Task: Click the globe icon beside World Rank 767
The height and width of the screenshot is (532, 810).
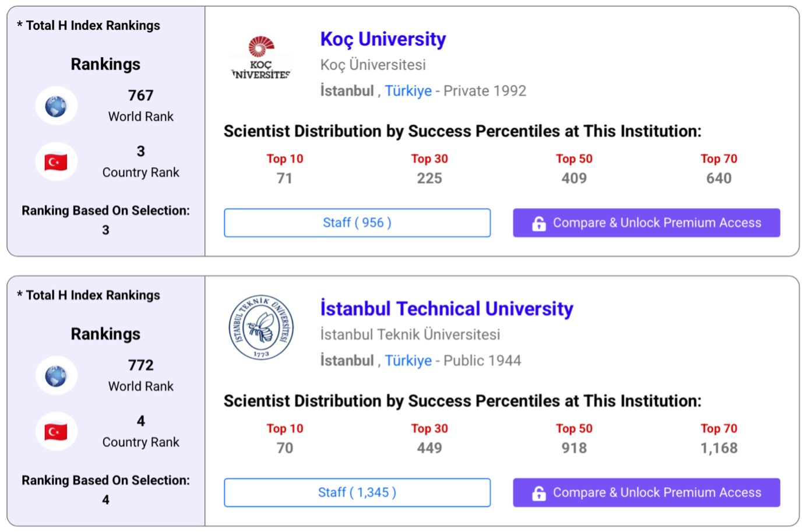Action: click(56, 106)
